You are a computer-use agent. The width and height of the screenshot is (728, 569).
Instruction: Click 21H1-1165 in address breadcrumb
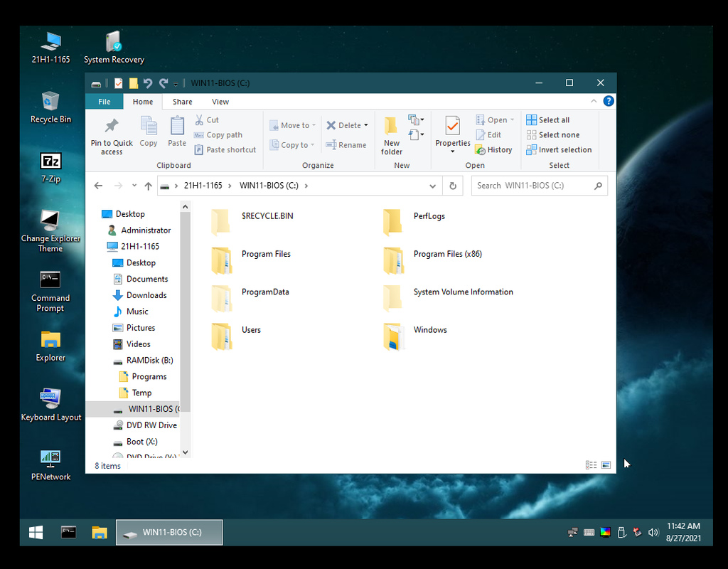point(203,186)
